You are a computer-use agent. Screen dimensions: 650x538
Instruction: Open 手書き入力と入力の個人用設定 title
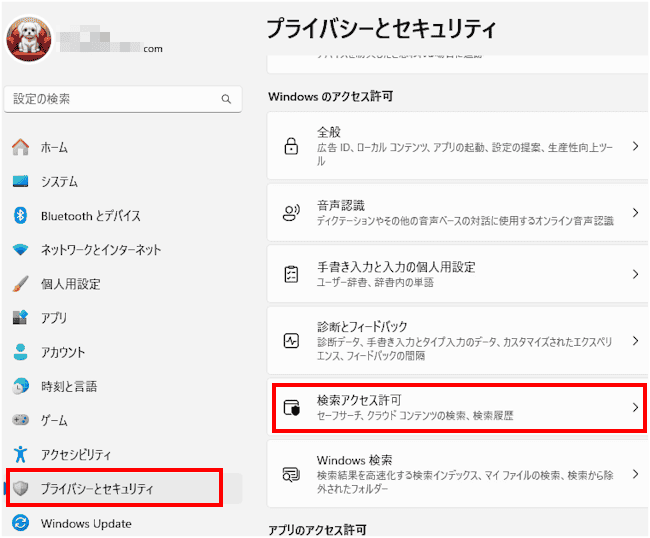(x=396, y=267)
